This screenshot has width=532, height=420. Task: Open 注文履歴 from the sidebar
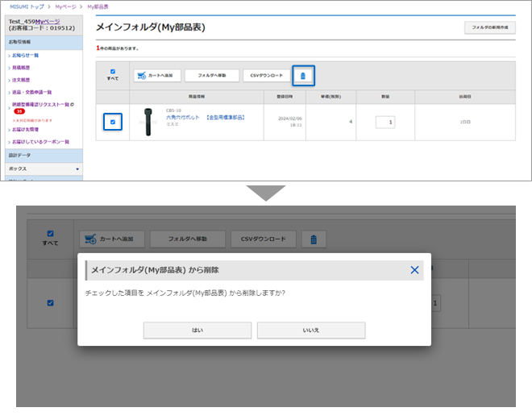pyautogui.click(x=21, y=80)
